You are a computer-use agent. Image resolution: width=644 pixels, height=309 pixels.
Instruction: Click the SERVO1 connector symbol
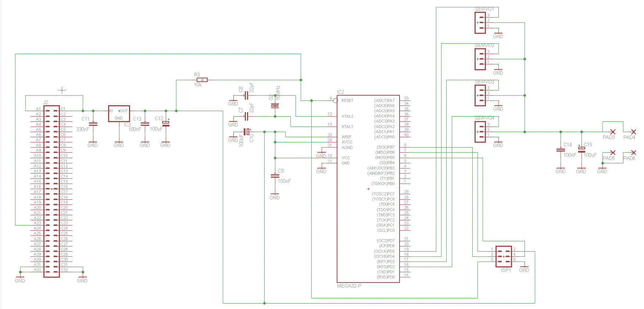click(480, 23)
